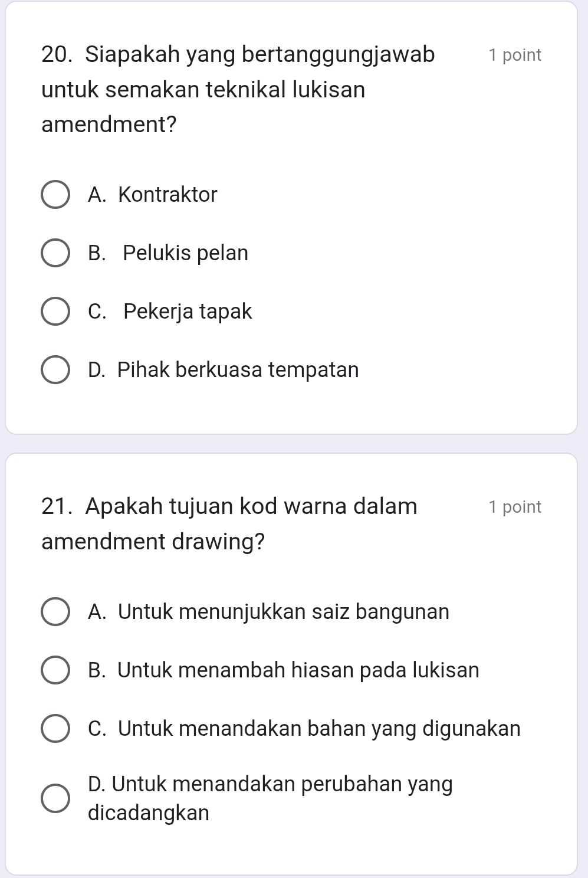This screenshot has width=588, height=878.
Task: Click the "A. Untuk menunjukkan saiz bangunan" text
Action: click(x=268, y=612)
